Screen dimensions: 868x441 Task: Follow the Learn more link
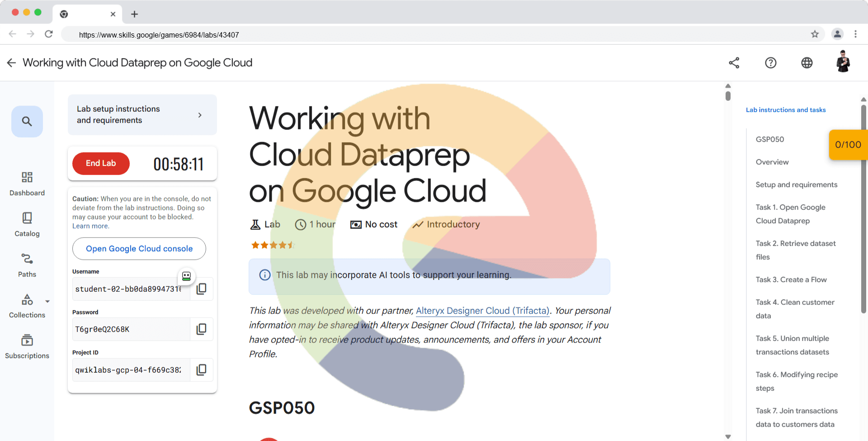click(90, 226)
